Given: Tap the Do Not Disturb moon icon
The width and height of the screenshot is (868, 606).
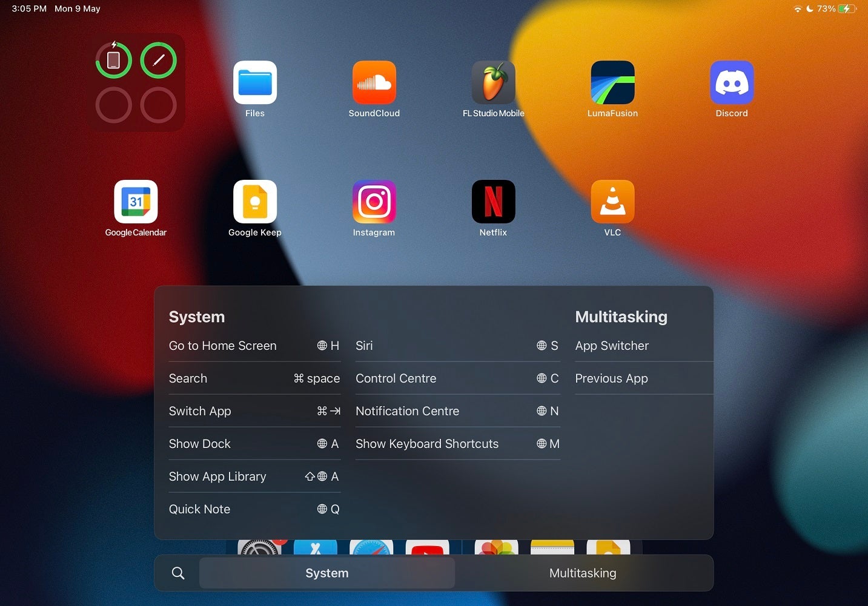Looking at the screenshot, I should click(x=810, y=8).
